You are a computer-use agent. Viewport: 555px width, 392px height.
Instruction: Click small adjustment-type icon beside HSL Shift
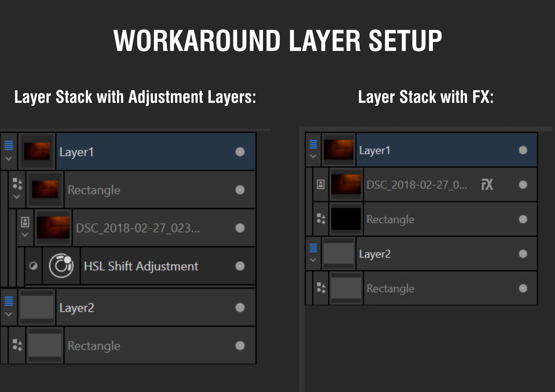point(33,266)
